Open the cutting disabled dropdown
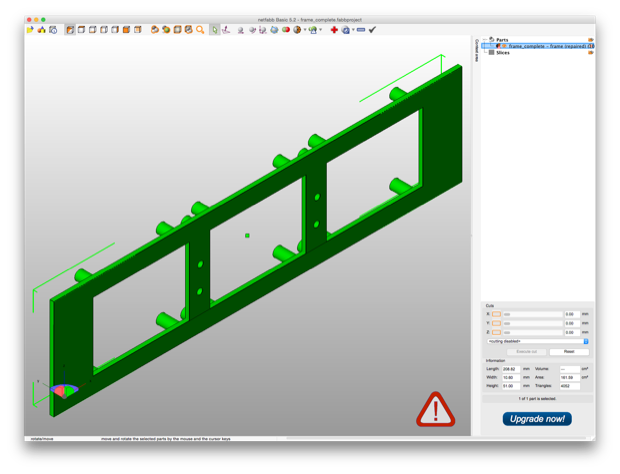The height and width of the screenshot is (474, 620). pyautogui.click(x=538, y=341)
